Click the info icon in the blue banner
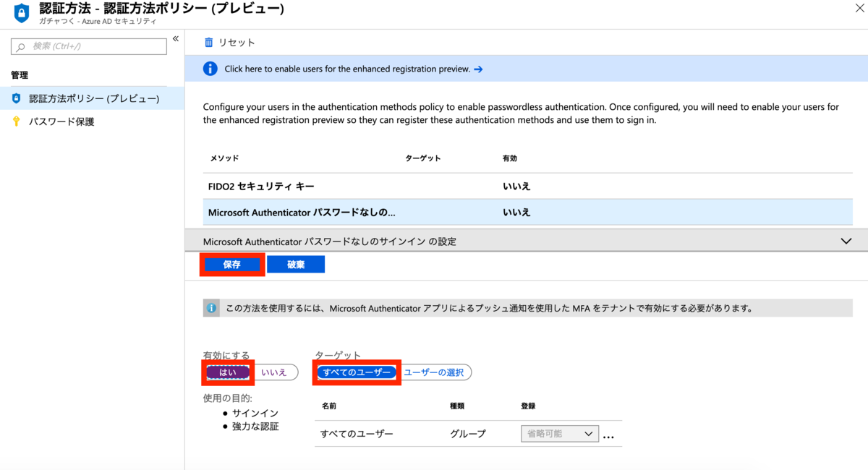868x470 pixels. [210, 69]
